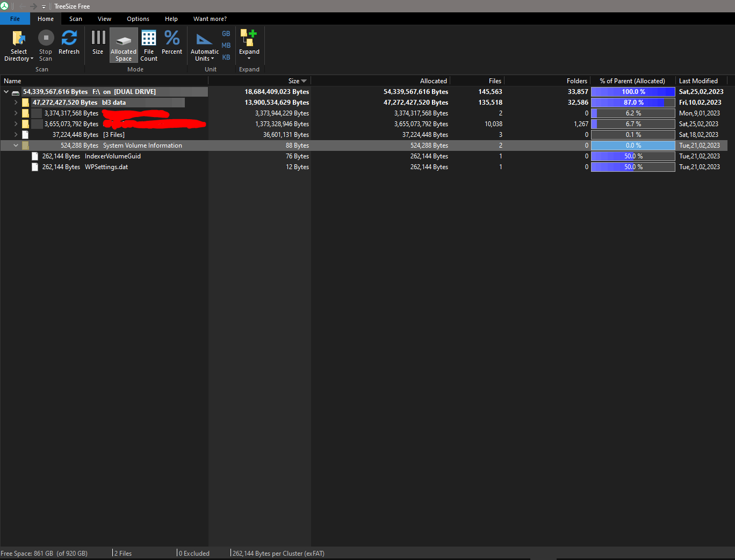Click the bl3 data folder icon
The image size is (735, 560).
25,103
